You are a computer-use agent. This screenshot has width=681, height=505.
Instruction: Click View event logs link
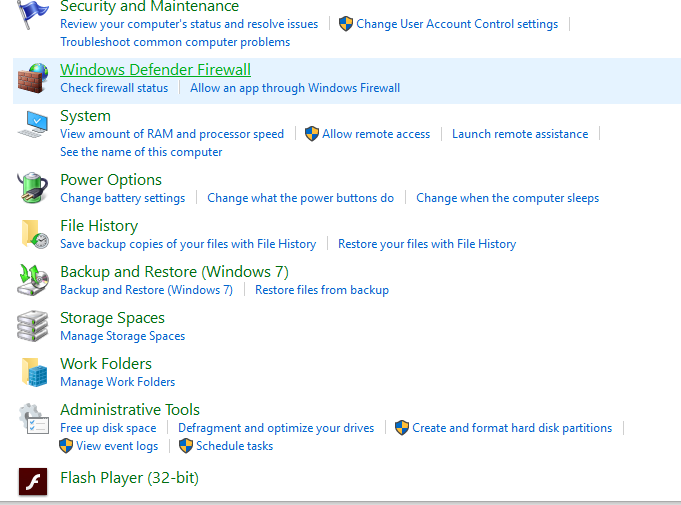(x=117, y=446)
